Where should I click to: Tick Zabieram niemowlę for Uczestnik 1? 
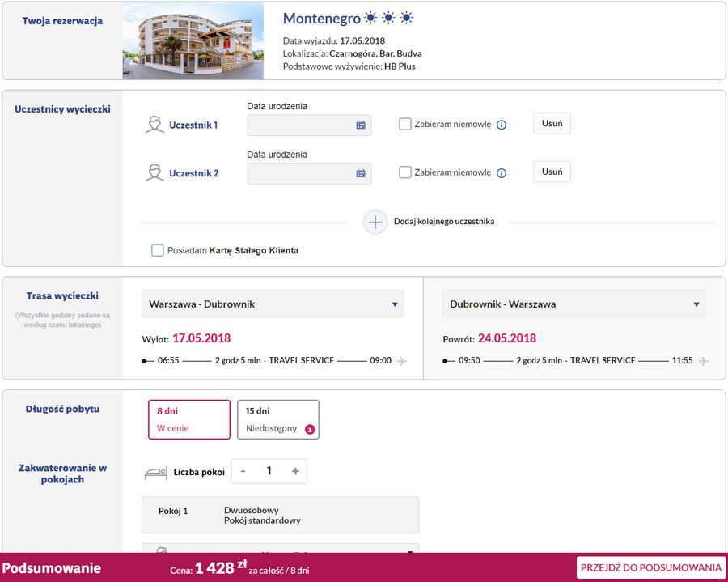[405, 124]
